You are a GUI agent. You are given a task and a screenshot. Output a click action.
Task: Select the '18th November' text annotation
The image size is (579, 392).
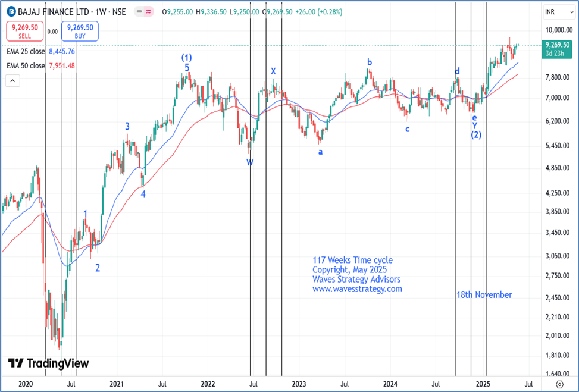click(484, 294)
